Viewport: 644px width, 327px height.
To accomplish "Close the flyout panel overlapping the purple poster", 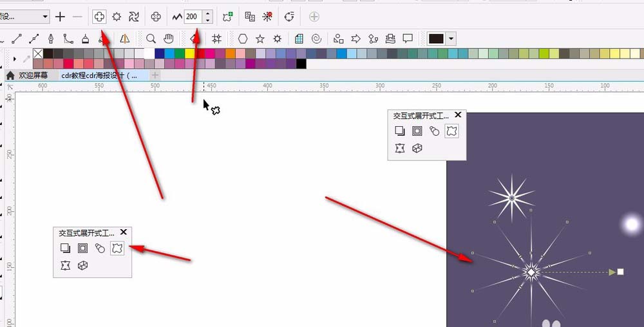I will pos(458,115).
